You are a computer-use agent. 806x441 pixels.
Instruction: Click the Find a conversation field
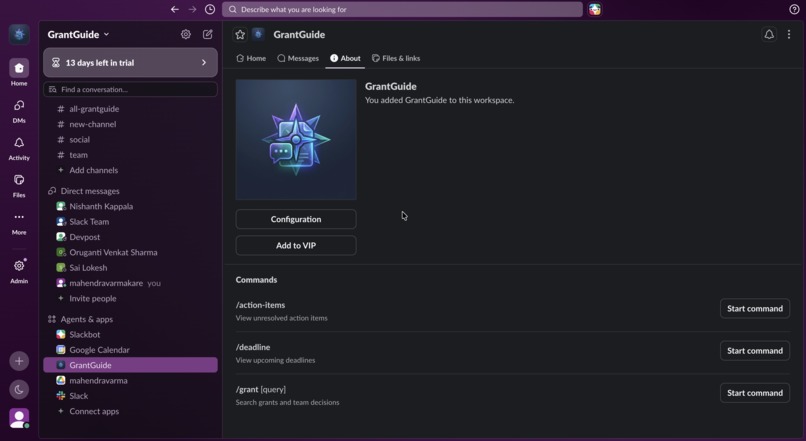[x=131, y=89]
